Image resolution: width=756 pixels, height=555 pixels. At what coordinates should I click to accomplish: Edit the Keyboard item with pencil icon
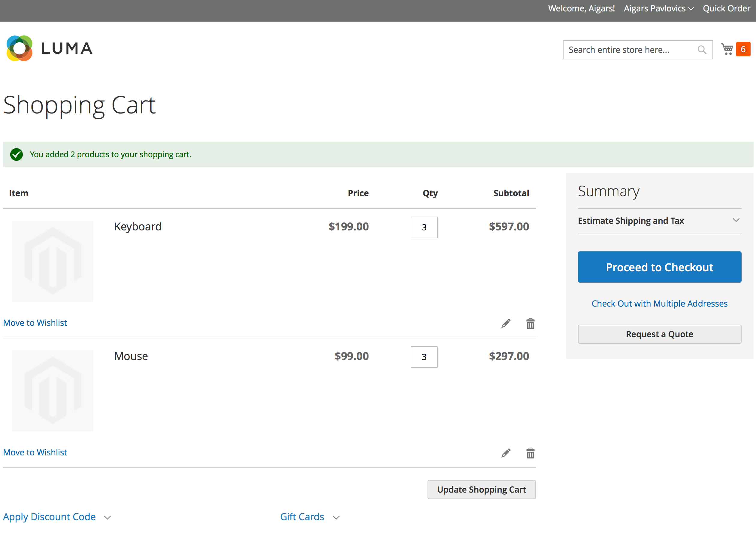506,323
